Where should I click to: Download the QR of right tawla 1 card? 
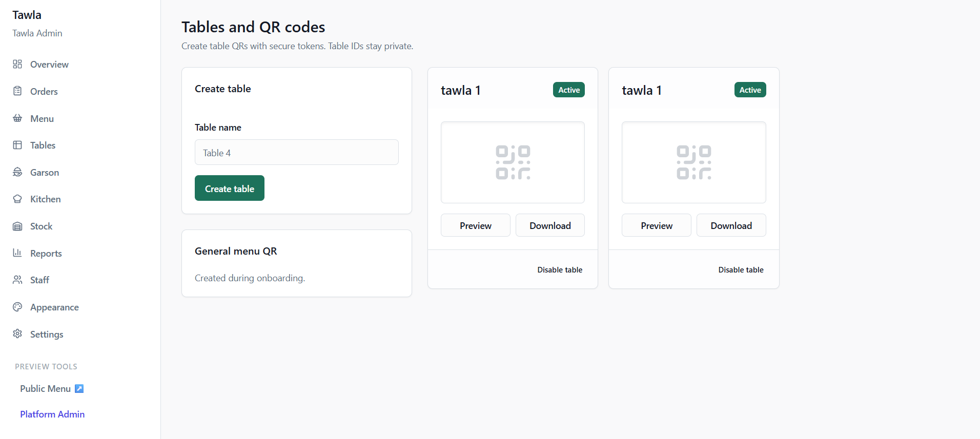(x=731, y=225)
